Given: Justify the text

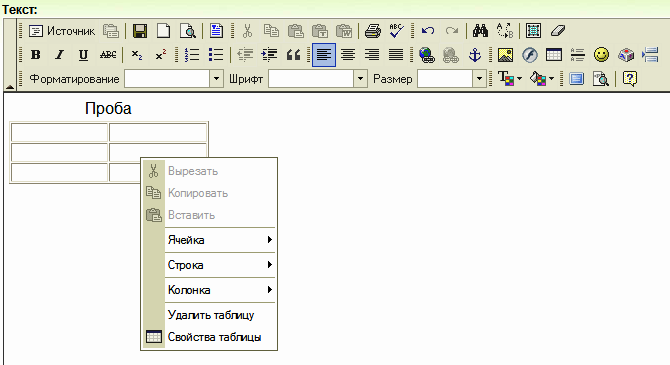Looking at the screenshot, I should (396, 55).
